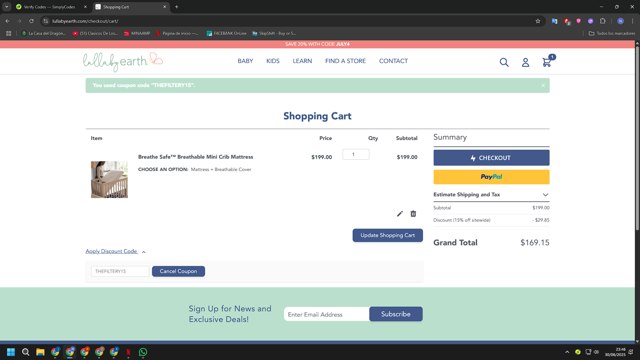Click the browser address bar URL
This screenshot has width=640, height=360.
click(85, 21)
